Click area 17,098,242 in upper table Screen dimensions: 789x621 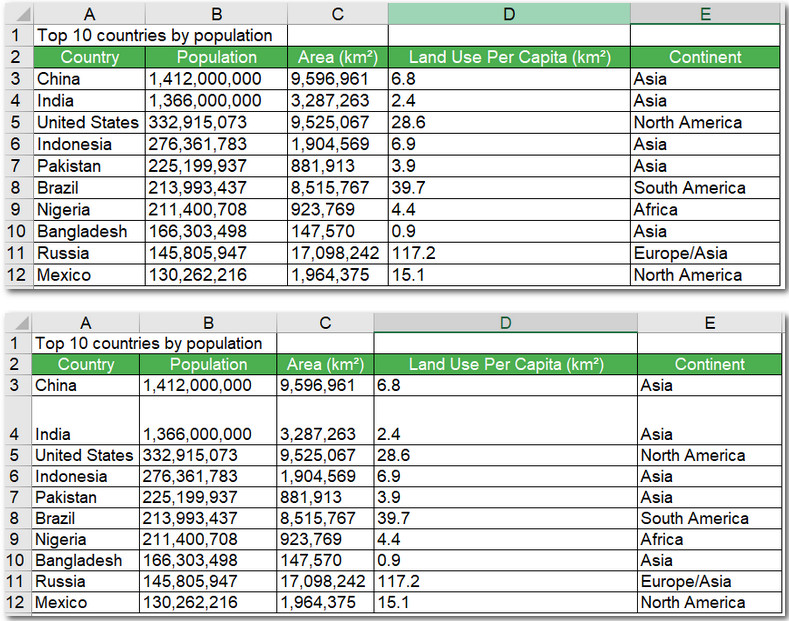click(x=338, y=253)
